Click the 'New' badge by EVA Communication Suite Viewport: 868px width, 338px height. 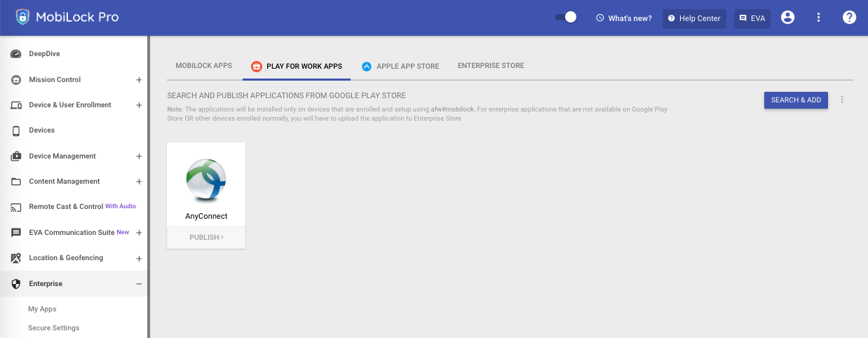pyautogui.click(x=123, y=232)
